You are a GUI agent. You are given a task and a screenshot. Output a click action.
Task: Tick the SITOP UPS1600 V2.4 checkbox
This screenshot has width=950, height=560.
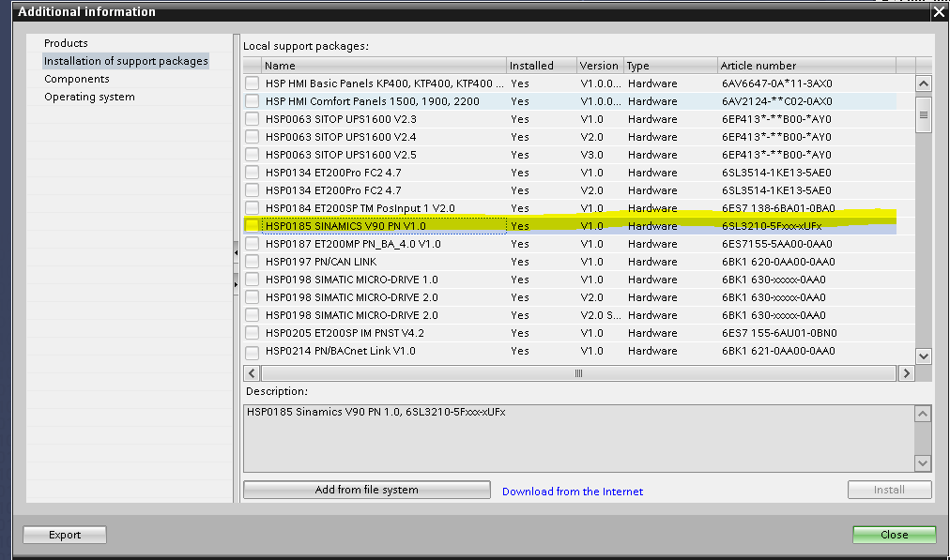click(x=252, y=137)
